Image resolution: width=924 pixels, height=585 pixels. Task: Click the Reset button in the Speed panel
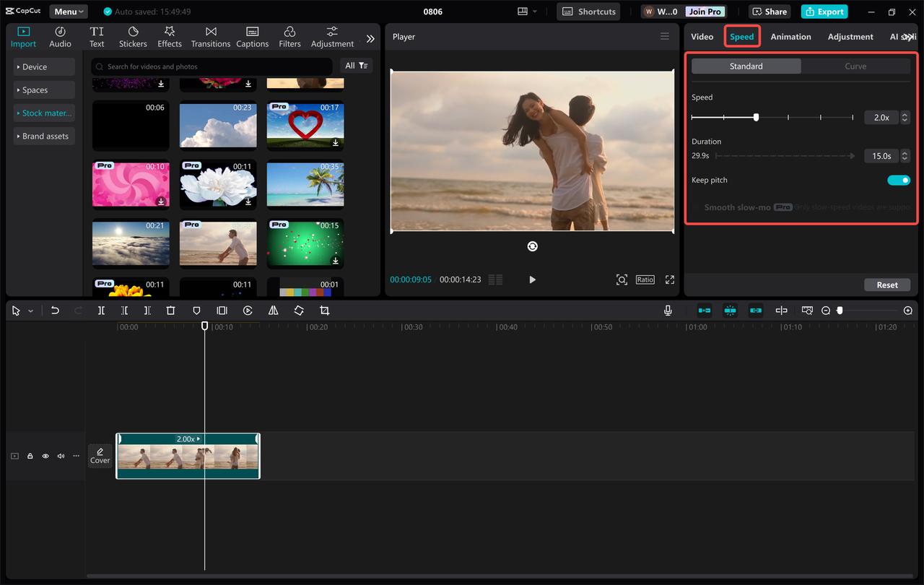point(887,285)
